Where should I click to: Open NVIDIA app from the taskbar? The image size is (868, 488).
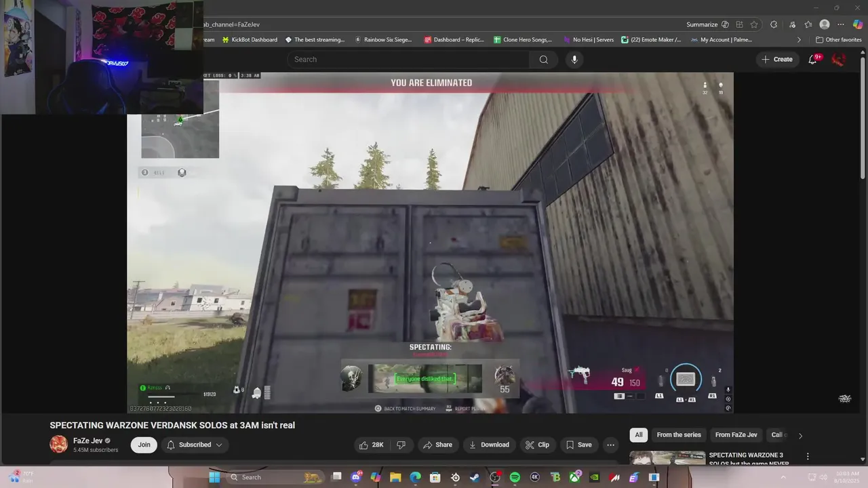(595, 477)
